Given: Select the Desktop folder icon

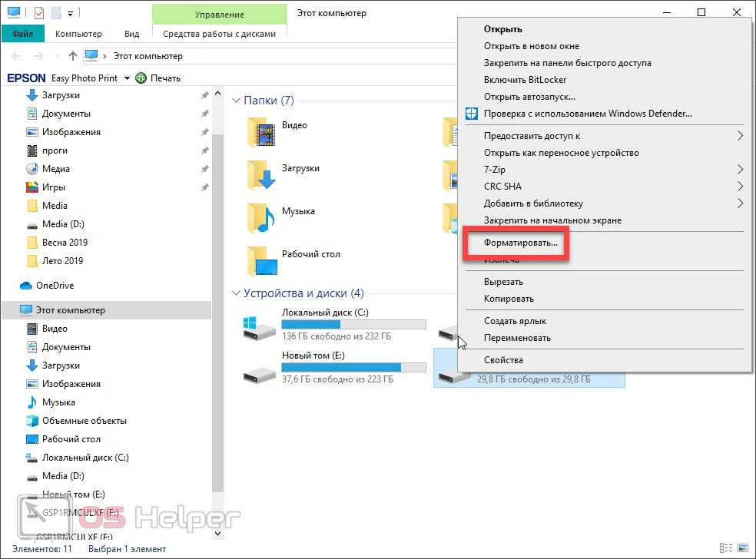Looking at the screenshot, I should (262, 262).
